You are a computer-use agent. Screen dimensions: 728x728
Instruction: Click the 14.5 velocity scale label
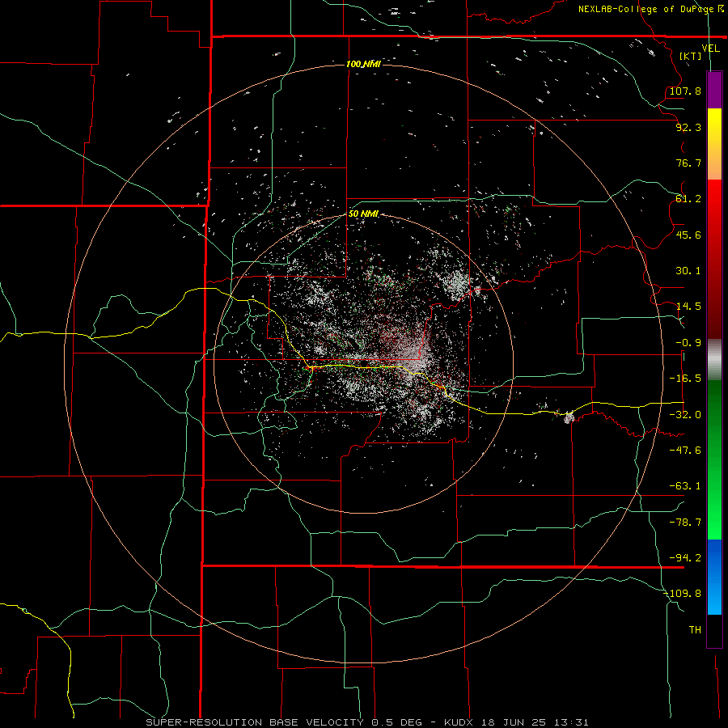(x=688, y=307)
